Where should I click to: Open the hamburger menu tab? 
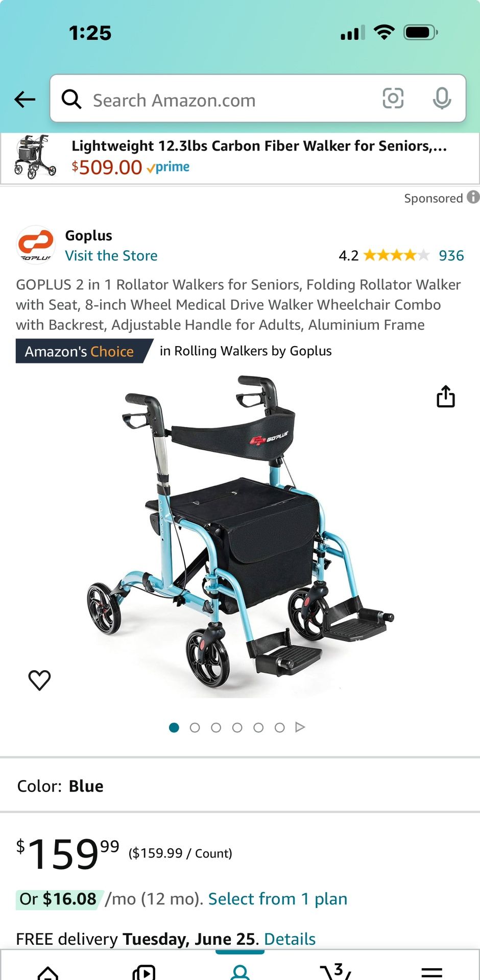coord(432,972)
